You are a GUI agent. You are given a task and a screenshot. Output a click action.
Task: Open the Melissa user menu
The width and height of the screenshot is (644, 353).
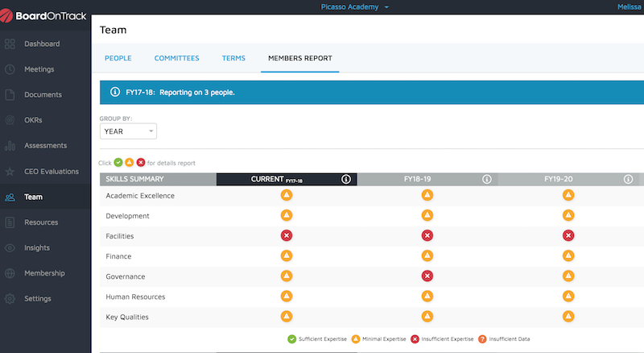630,7
